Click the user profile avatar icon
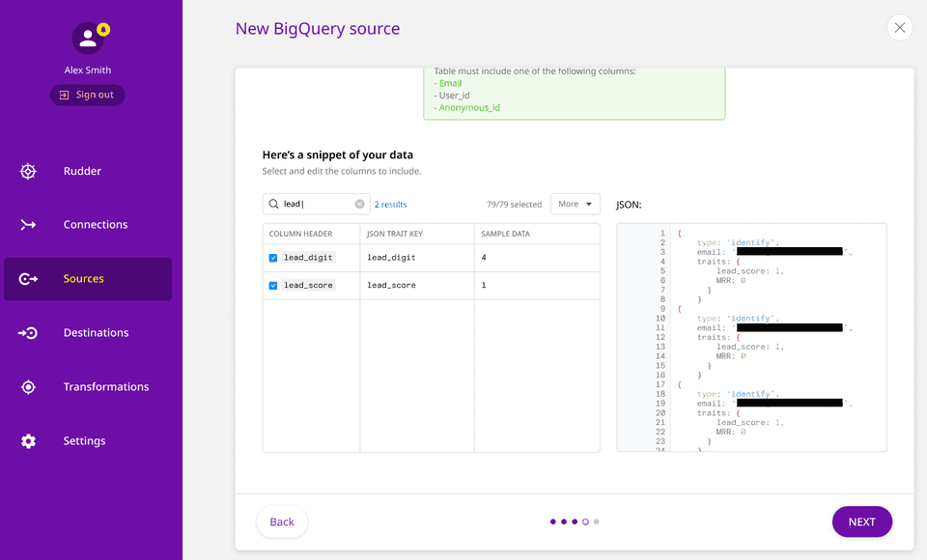 pos(88,39)
